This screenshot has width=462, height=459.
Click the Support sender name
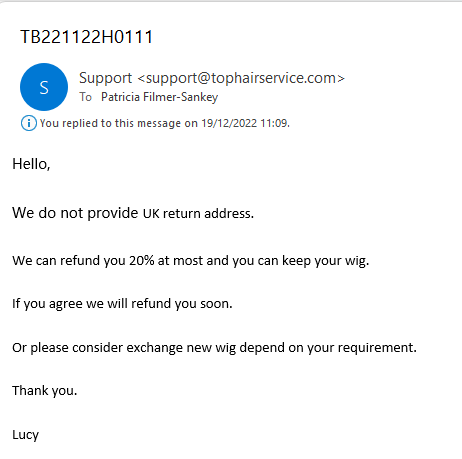tap(105, 78)
